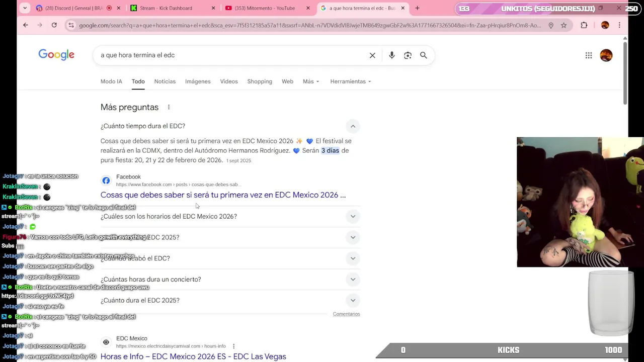The width and height of the screenshot is (644, 362).
Task: Select the Shopping search filter
Action: tap(260, 81)
